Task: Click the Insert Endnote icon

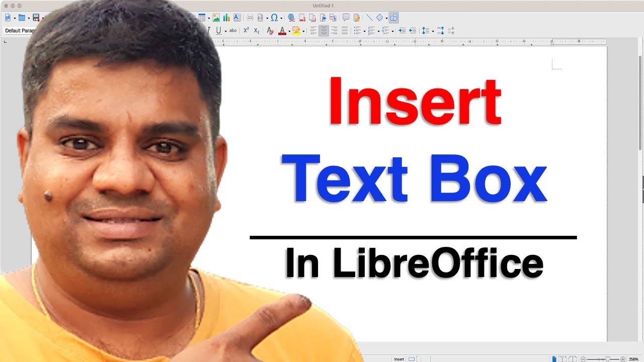Action: (312, 18)
